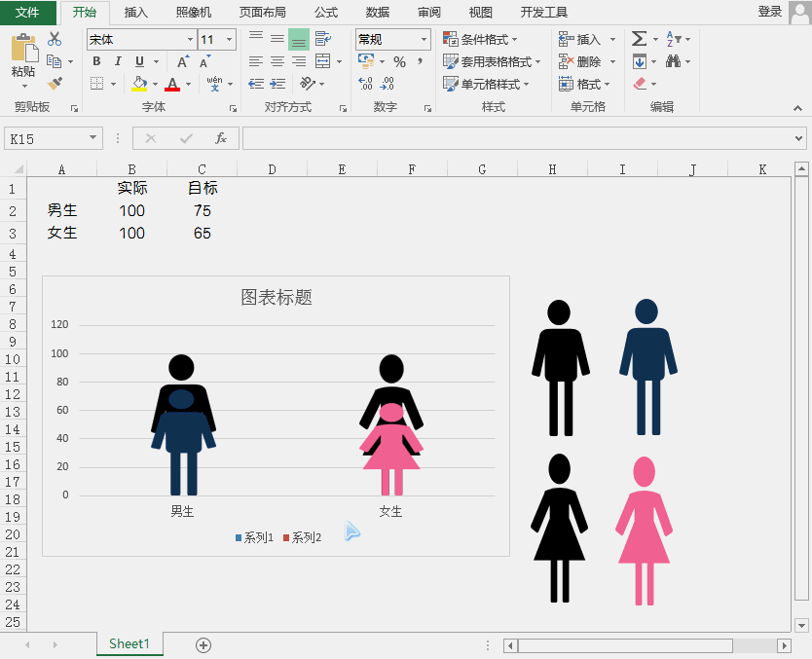812x659 pixels.
Task: Click decrease indent icon
Action: click(x=256, y=84)
